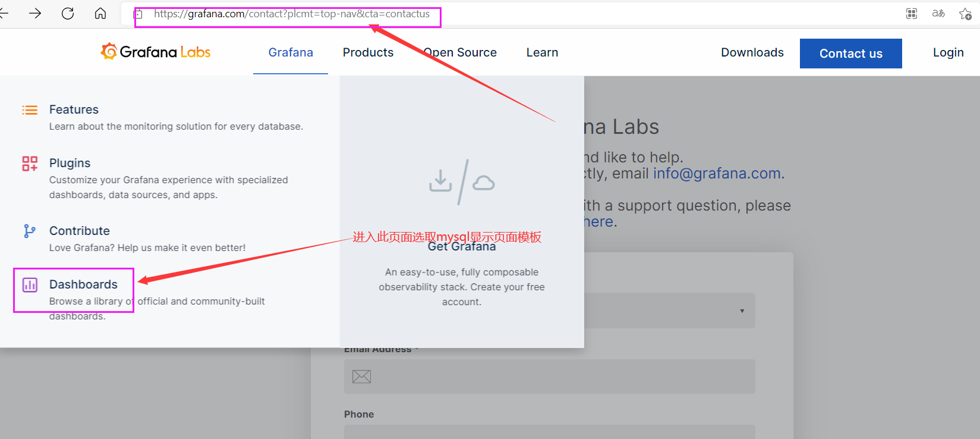Go to browser home page icon

(x=100, y=14)
